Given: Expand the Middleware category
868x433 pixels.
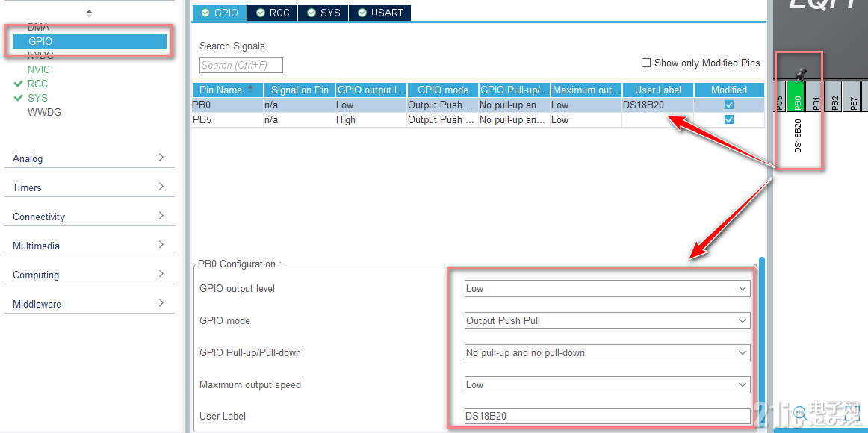Looking at the screenshot, I should pos(161,302).
